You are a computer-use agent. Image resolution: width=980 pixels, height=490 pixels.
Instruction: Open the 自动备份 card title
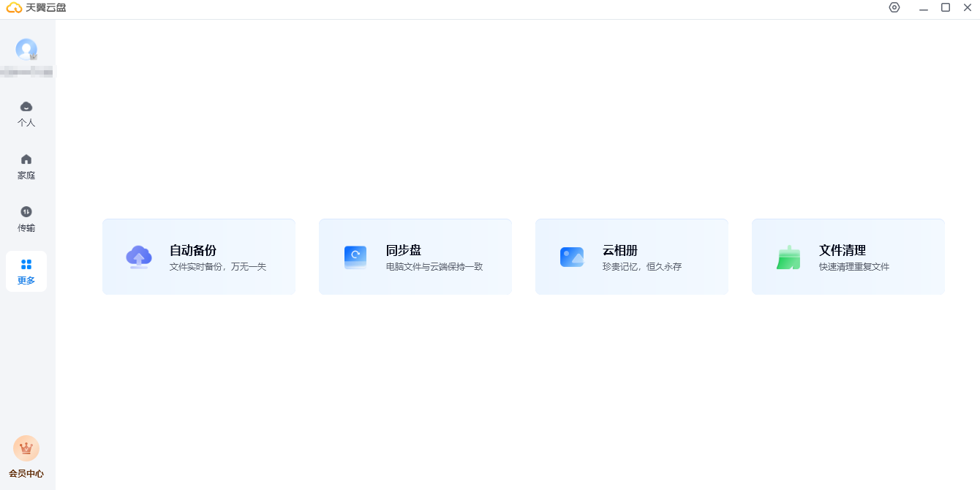193,250
